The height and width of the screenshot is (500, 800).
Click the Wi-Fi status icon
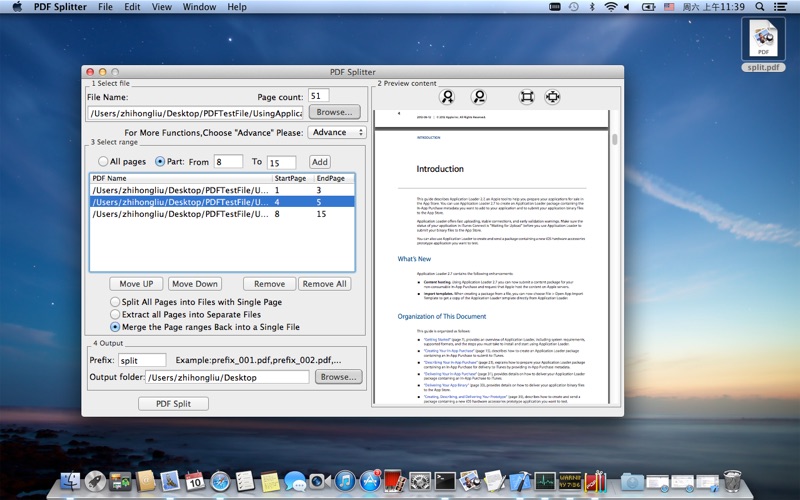[610, 7]
